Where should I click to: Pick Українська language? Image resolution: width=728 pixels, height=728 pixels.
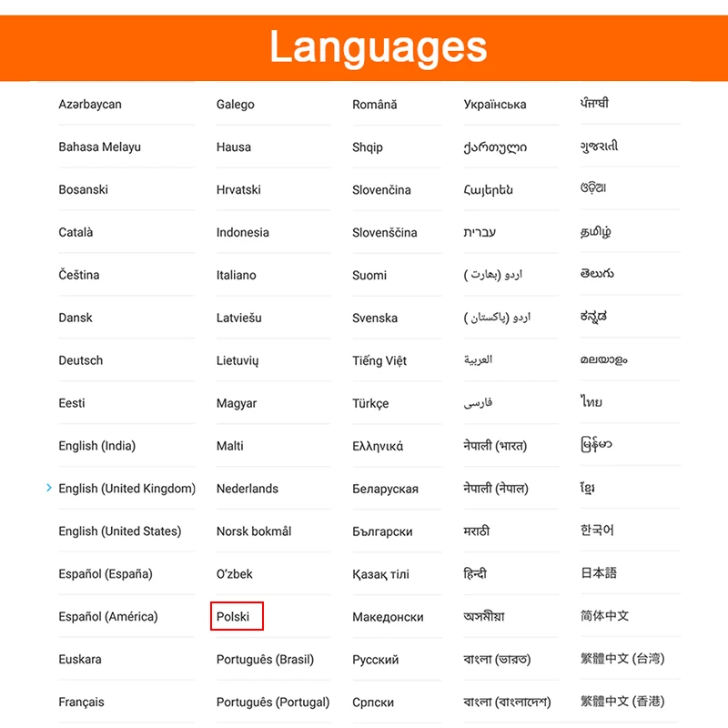(x=495, y=105)
